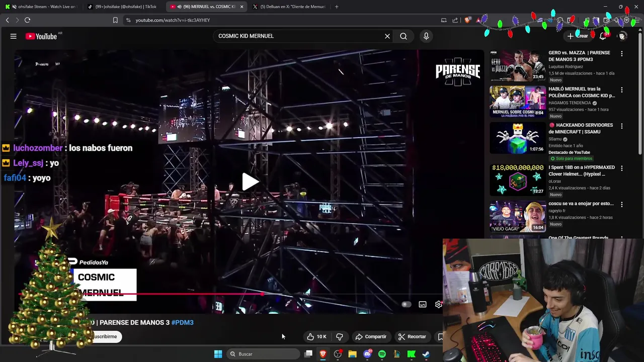The width and height of the screenshot is (644, 362).
Task: Open OBS Studio from taskbar
Action: (338, 354)
